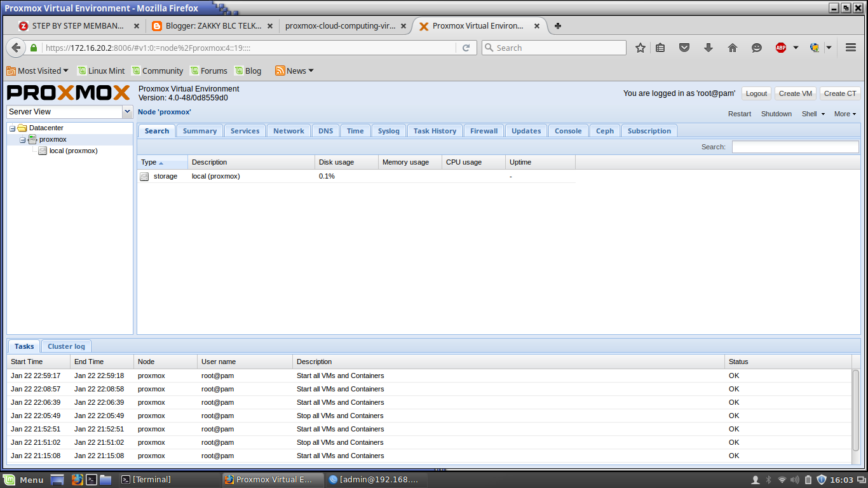Switch to the Blogger: ZAKKY BLC browser tab
868x488 pixels.
coord(214,26)
